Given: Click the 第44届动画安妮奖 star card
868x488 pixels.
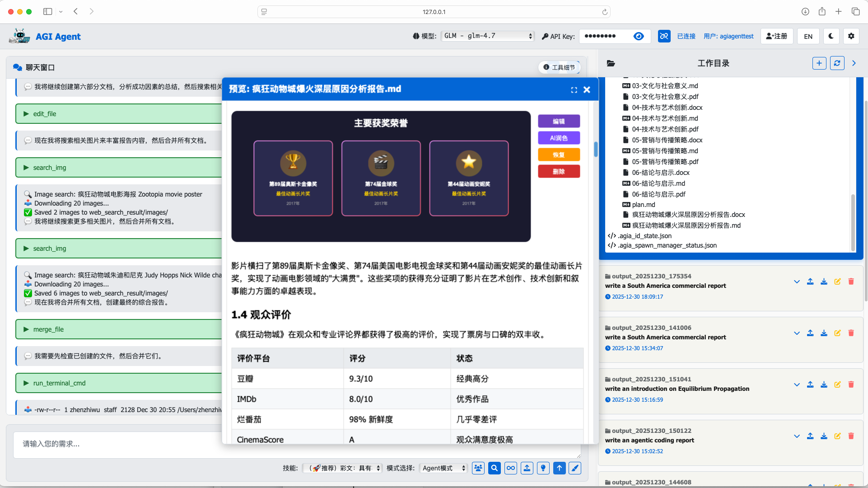Looking at the screenshot, I should (x=469, y=178).
